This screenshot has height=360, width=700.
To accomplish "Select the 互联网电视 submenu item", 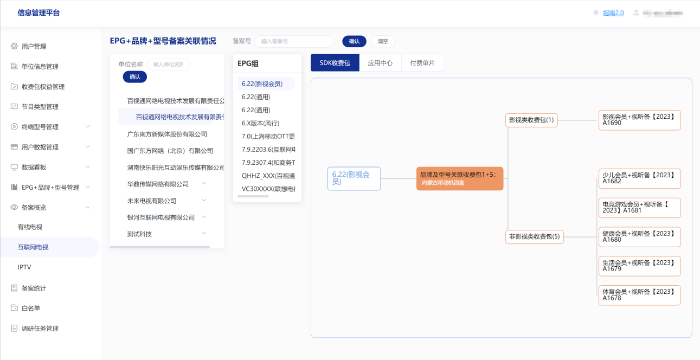I will point(49,247).
